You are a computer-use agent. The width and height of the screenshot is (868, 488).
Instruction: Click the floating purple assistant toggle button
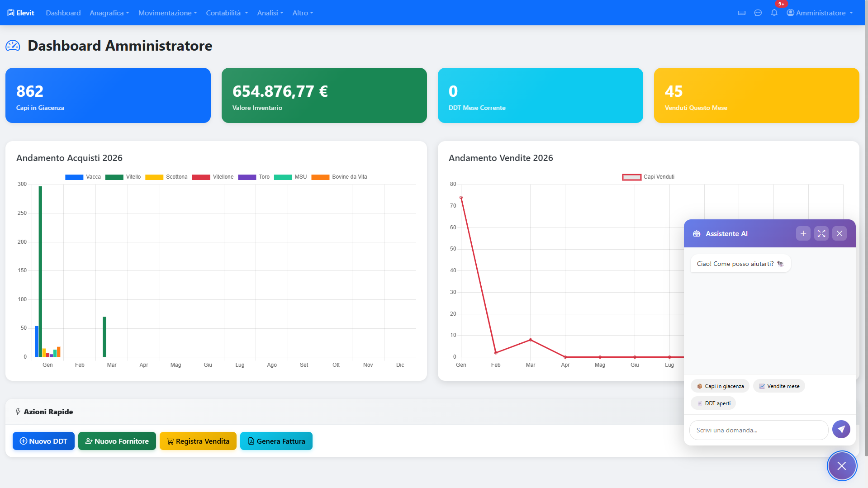pyautogui.click(x=841, y=466)
